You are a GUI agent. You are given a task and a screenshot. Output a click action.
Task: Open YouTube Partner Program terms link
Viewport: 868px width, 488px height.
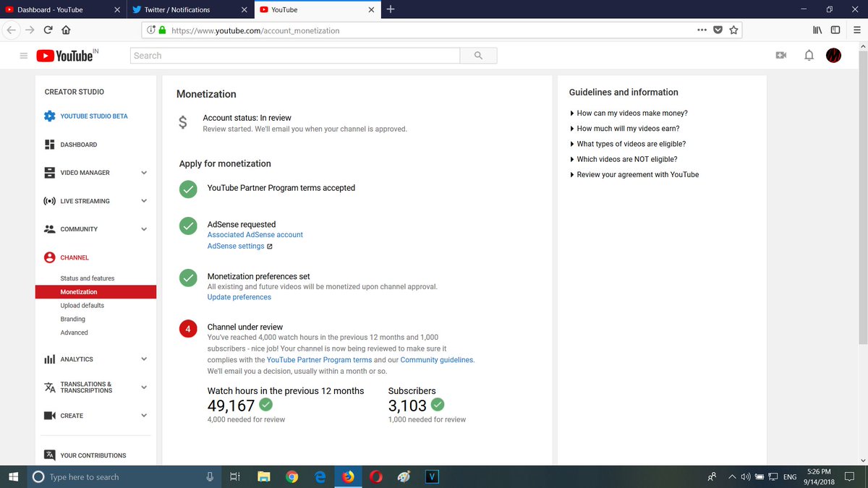[x=319, y=360]
